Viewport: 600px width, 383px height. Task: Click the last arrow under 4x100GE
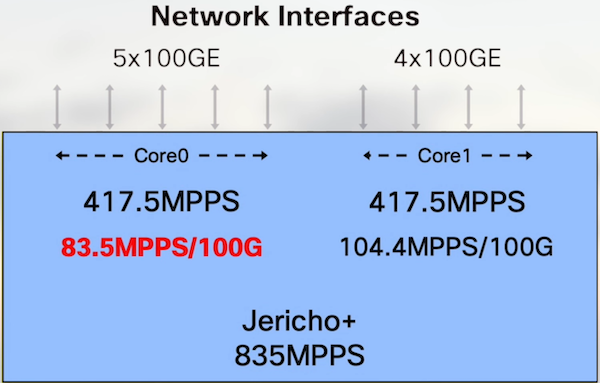[x=521, y=107]
